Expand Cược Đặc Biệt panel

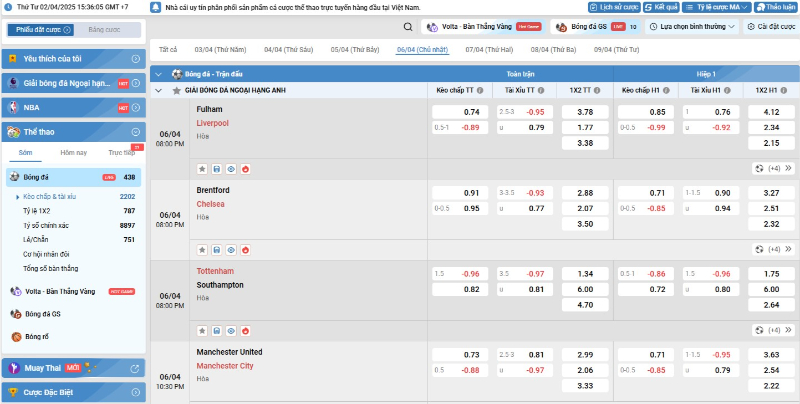tap(136, 392)
